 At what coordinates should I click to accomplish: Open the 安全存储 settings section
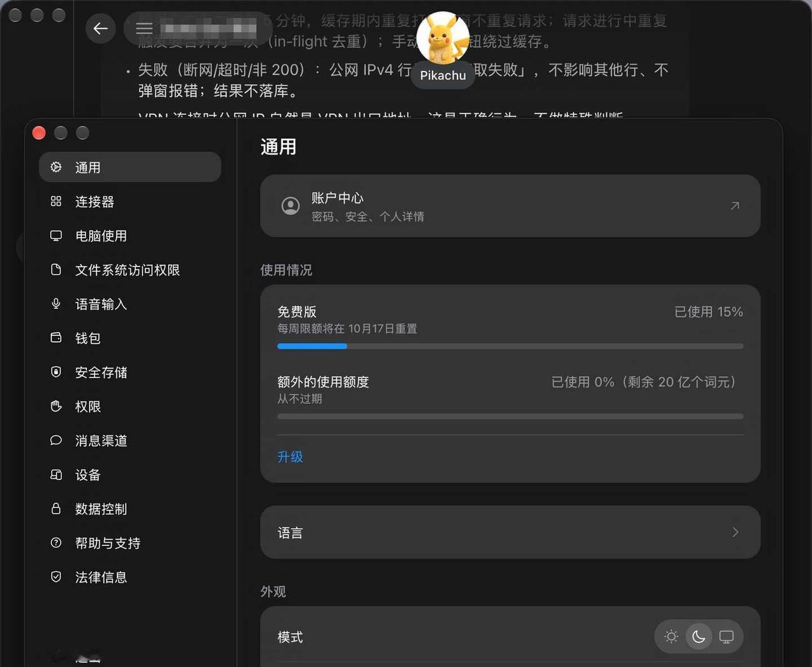coord(130,372)
